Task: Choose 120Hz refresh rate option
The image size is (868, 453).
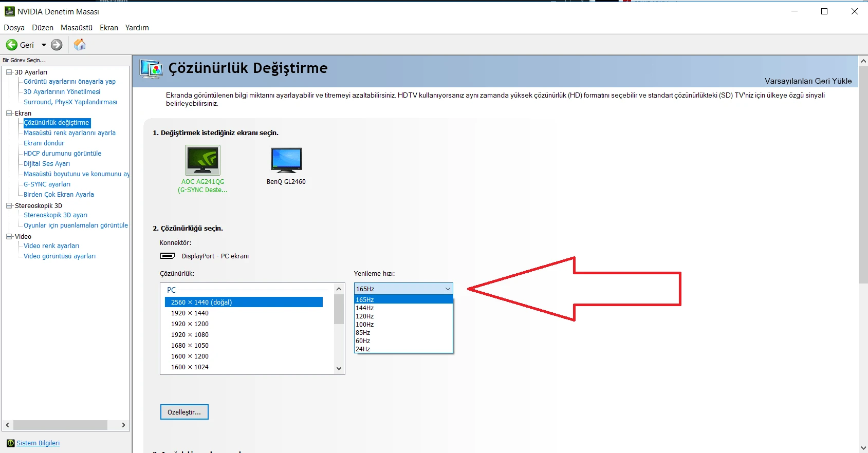Action: point(403,316)
